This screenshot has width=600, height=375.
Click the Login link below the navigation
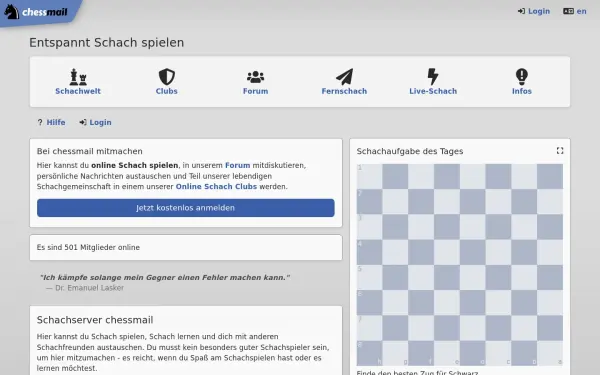[x=100, y=122]
